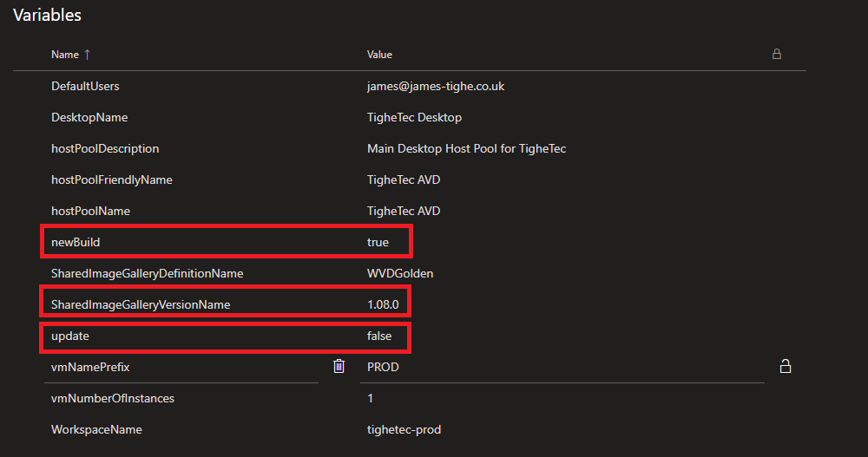Click the vmNumberOfInstances value 1
Image resolution: width=868 pixels, height=457 pixels.
371,398
